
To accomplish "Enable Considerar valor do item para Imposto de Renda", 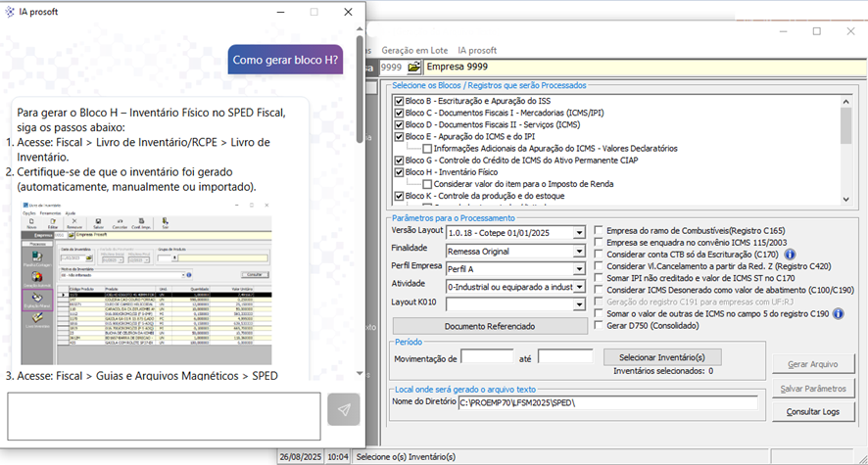I will 426,184.
